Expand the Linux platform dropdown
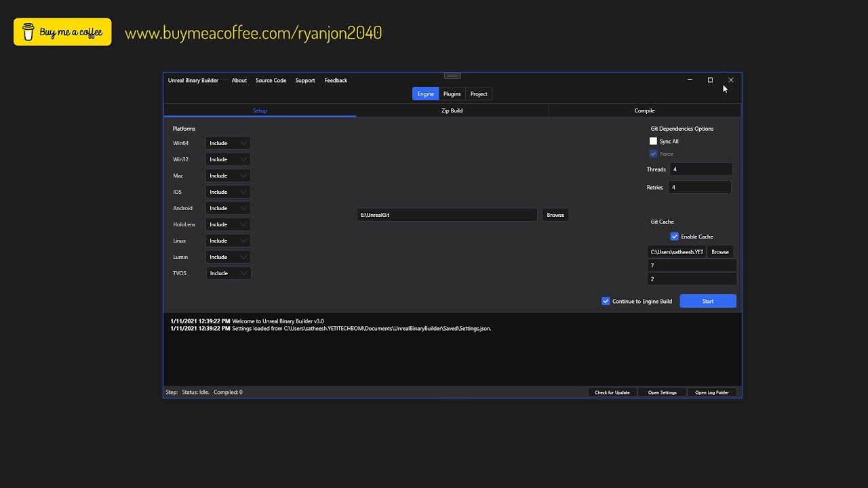 (x=229, y=241)
